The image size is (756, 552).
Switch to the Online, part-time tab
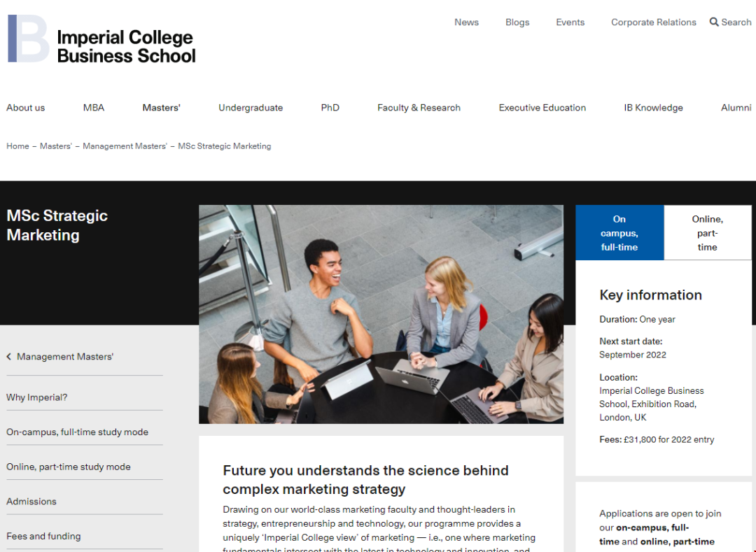(x=707, y=233)
